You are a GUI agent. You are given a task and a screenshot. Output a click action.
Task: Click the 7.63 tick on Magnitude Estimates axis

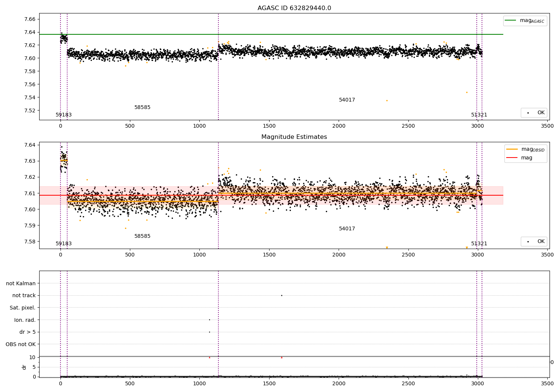[x=30, y=161]
